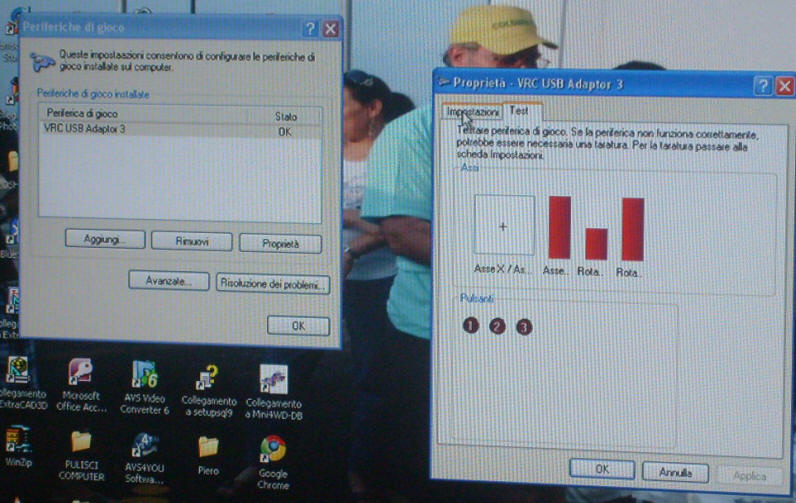The image size is (796, 503).
Task: Launch WinZip from the desktop
Action: 18,440
